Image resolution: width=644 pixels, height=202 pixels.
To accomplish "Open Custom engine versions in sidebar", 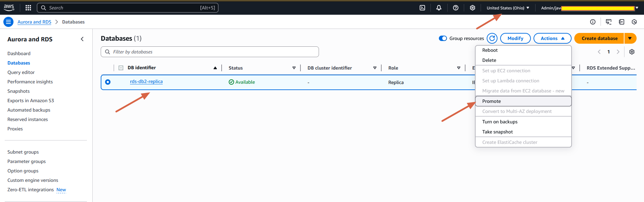I will coord(33,180).
